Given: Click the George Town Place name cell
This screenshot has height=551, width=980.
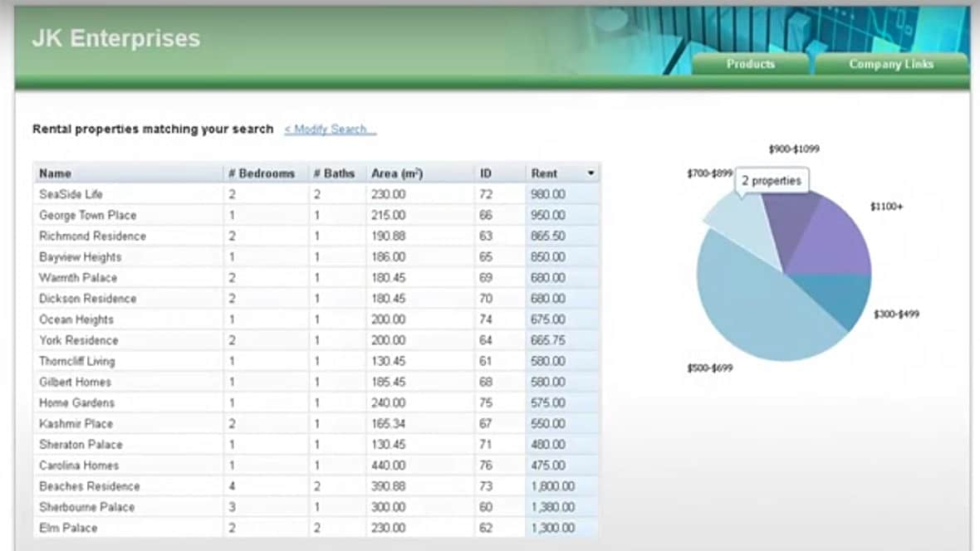Looking at the screenshot, I should click(87, 215).
